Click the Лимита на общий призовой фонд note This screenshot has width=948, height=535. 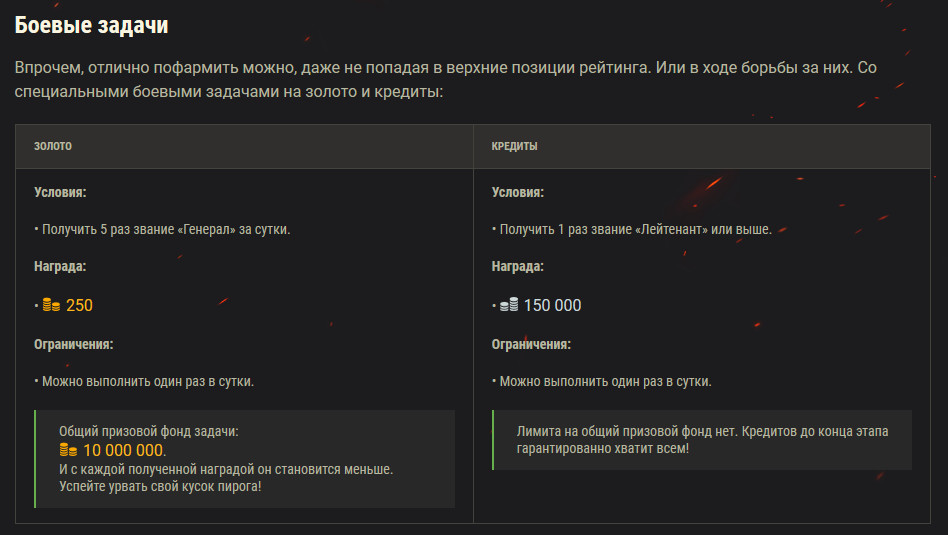click(x=702, y=440)
